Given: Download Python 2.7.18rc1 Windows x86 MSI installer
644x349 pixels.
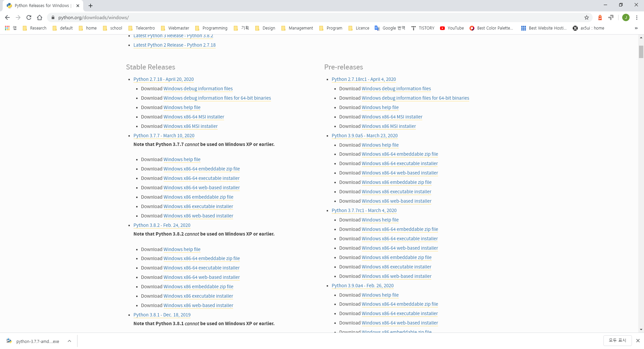Looking at the screenshot, I should (389, 126).
